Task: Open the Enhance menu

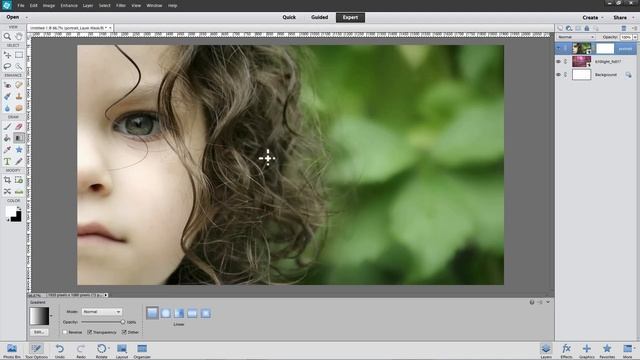Action: (x=69, y=6)
